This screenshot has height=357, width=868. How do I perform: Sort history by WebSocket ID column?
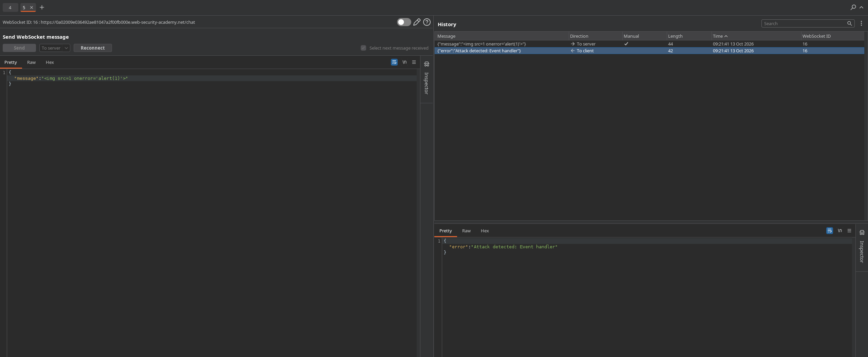[x=832, y=36]
